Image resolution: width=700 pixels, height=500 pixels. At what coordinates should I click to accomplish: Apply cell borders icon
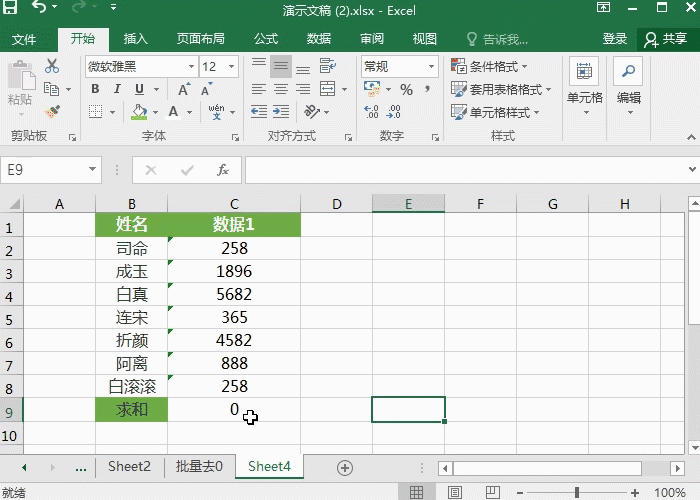[95, 112]
